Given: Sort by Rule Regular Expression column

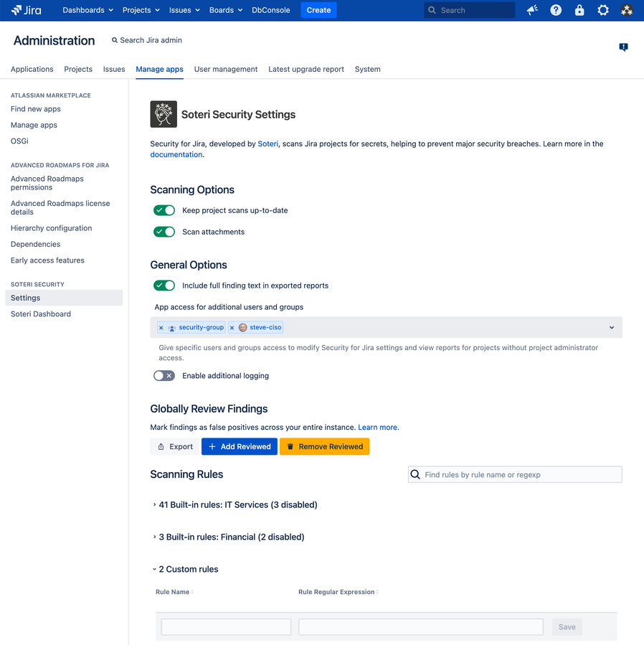Looking at the screenshot, I should (338, 592).
